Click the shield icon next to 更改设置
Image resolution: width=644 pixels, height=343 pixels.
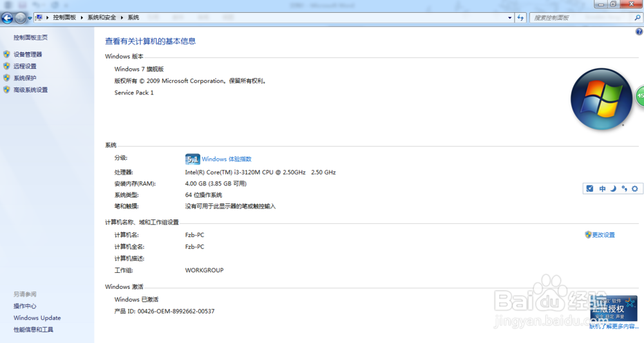588,235
